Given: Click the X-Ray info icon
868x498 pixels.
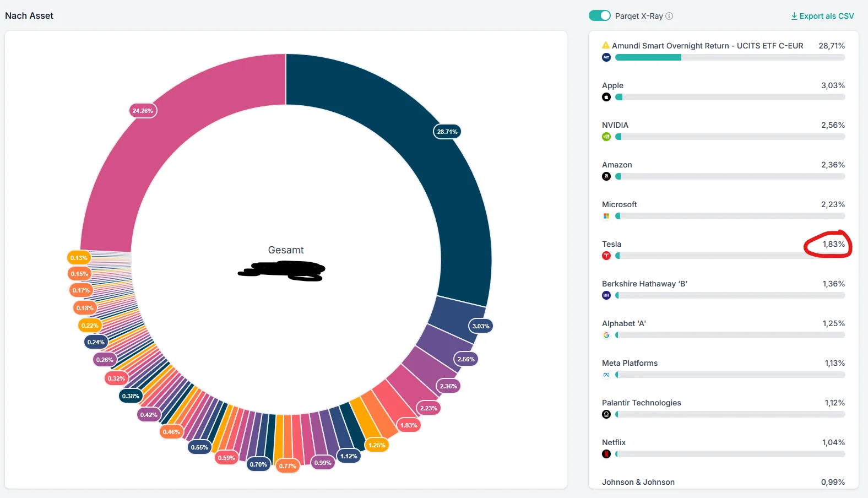Looking at the screenshot, I should pyautogui.click(x=669, y=16).
